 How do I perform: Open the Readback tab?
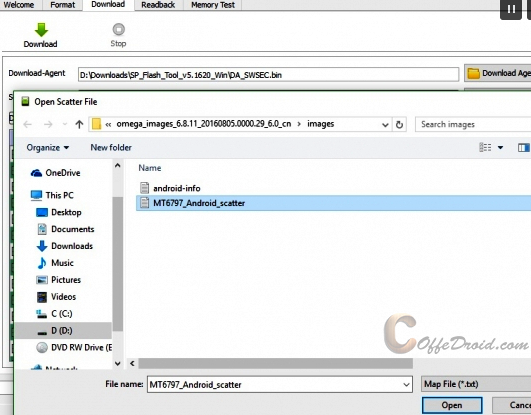coord(158,5)
